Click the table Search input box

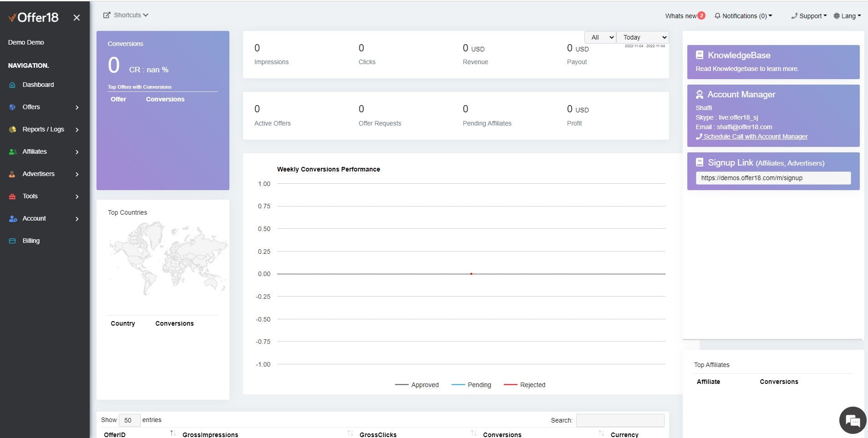point(620,420)
